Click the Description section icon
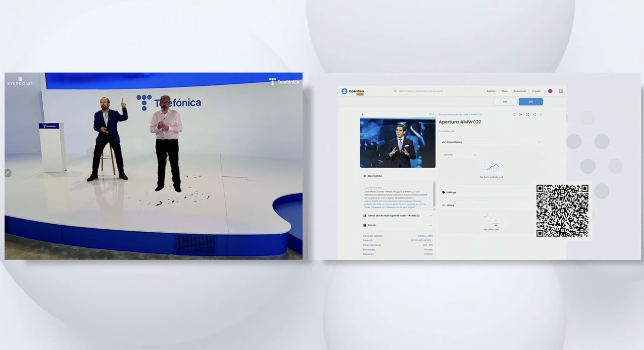The height and width of the screenshot is (350, 644). coord(365,176)
